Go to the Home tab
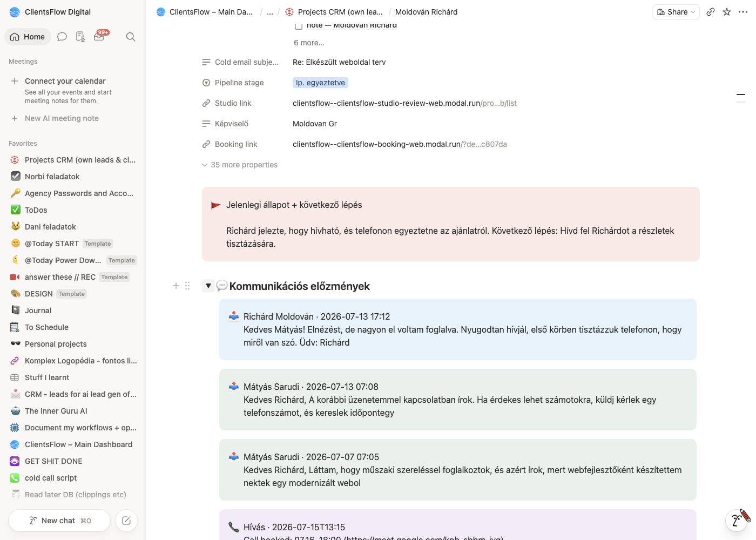Viewport: 756px width, 540px height. click(x=28, y=37)
